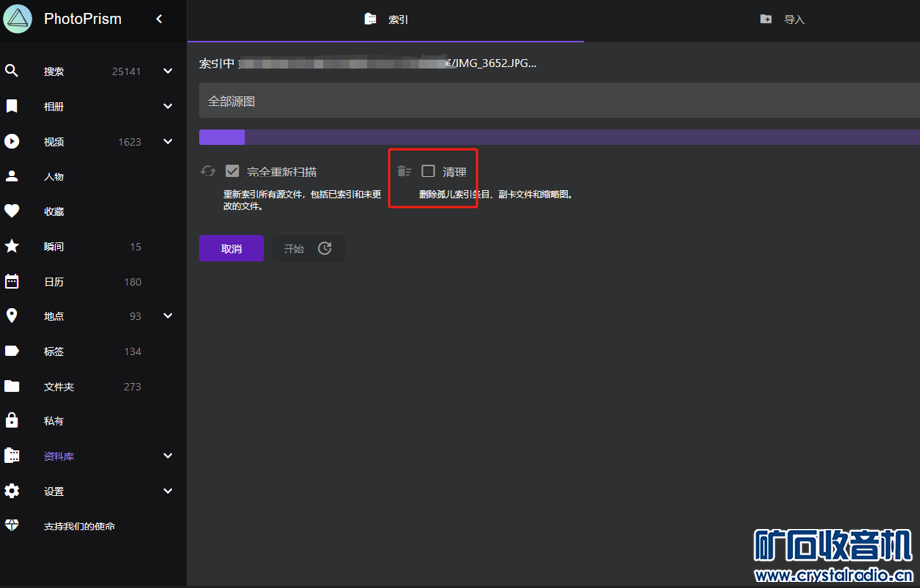Screen dimensions: 920x588
Task: Switch to the 索引 tab
Action: 386,21
